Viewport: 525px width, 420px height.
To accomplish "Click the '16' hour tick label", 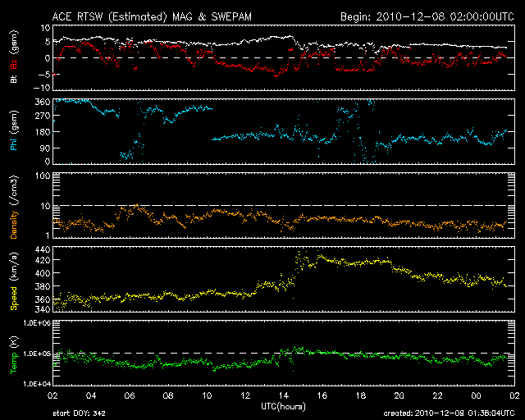I will [322, 395].
